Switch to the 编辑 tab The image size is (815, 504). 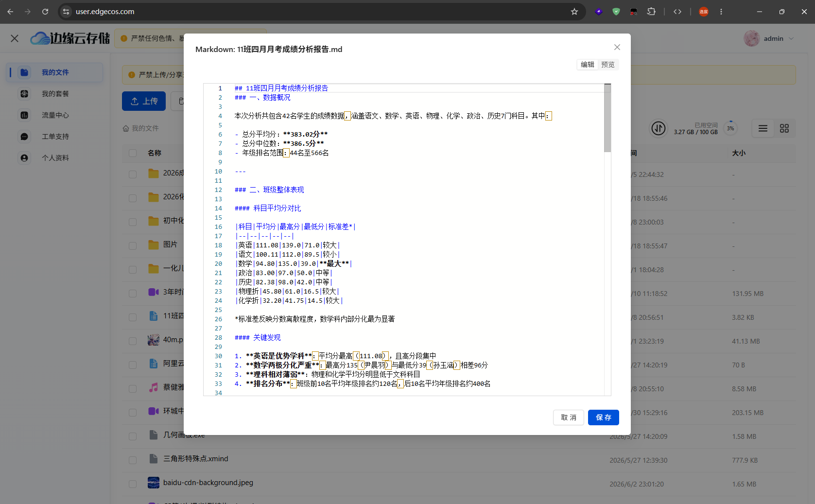(587, 65)
